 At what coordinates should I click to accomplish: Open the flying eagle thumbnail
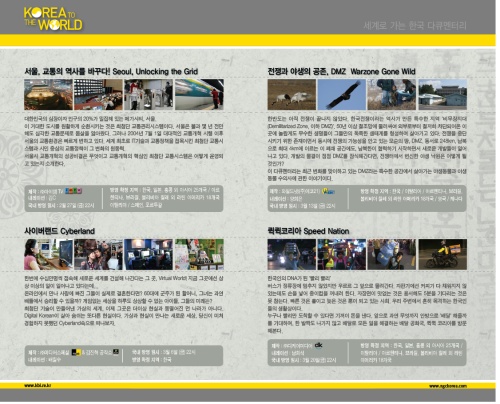click(342, 95)
